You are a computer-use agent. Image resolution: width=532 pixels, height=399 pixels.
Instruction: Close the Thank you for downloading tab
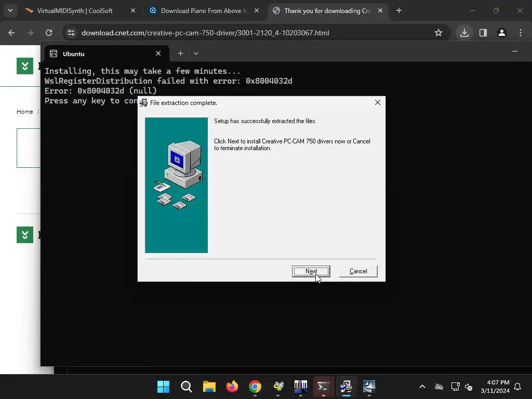click(380, 11)
